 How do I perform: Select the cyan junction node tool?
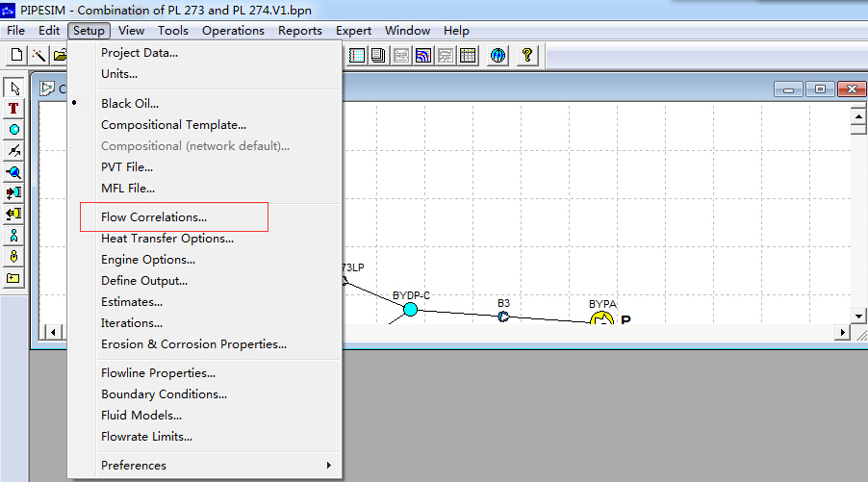coord(13,130)
